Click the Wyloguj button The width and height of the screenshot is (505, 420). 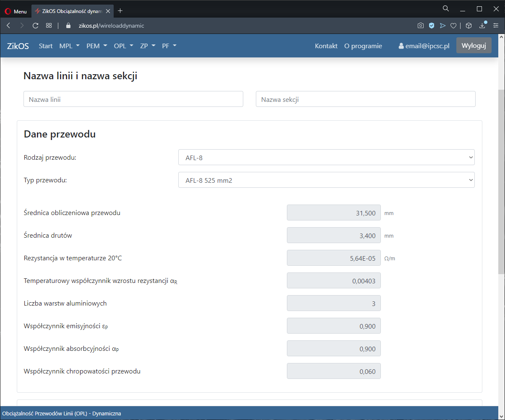(x=474, y=46)
